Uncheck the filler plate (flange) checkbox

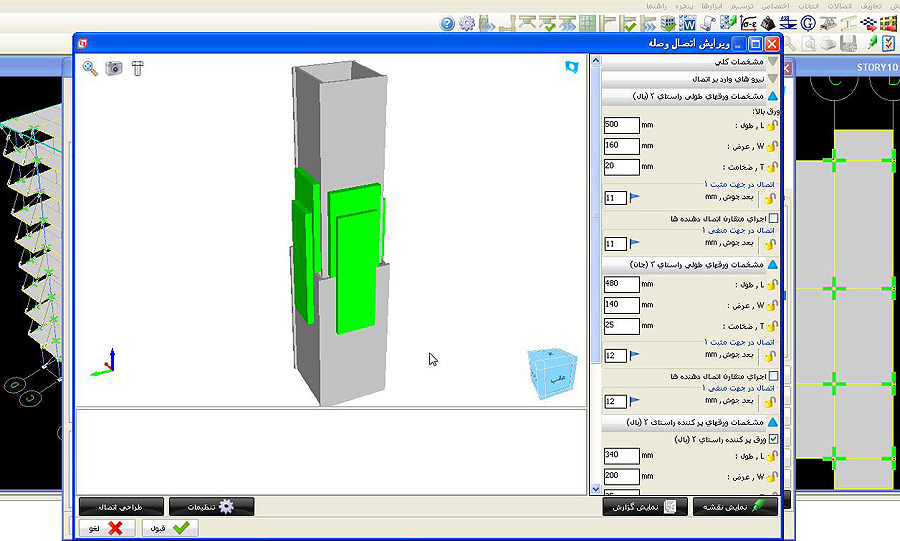772,439
